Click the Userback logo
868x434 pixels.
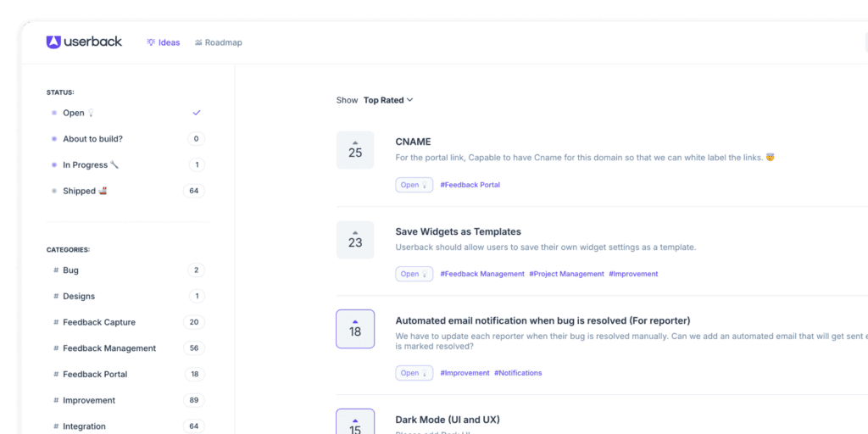(84, 42)
